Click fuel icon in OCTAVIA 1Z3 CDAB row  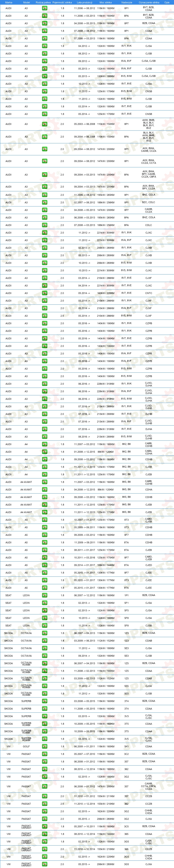coord(45,640)
